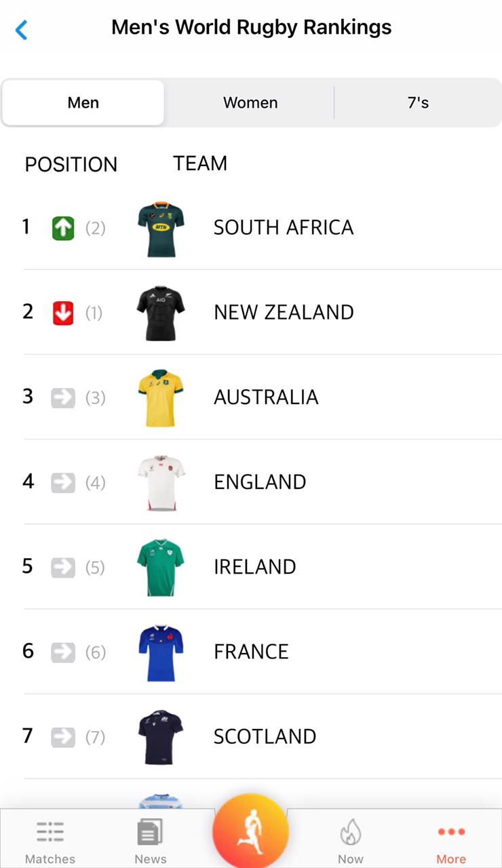Switch to the 7's rankings tab
Screen dimensions: 502x868
[418, 103]
